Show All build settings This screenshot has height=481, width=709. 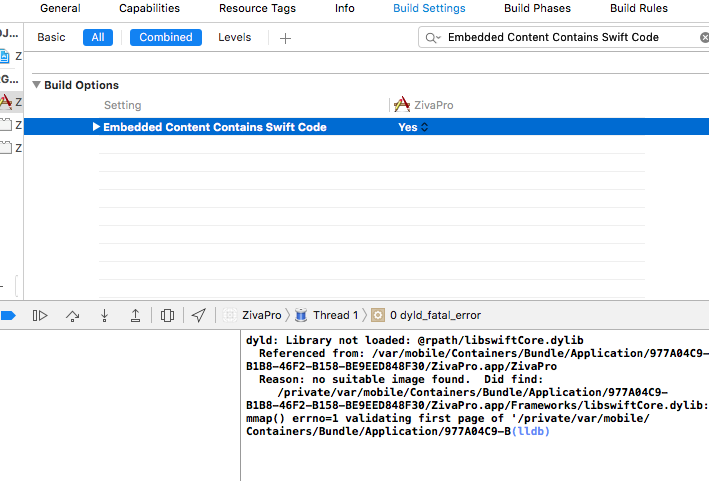coord(98,38)
